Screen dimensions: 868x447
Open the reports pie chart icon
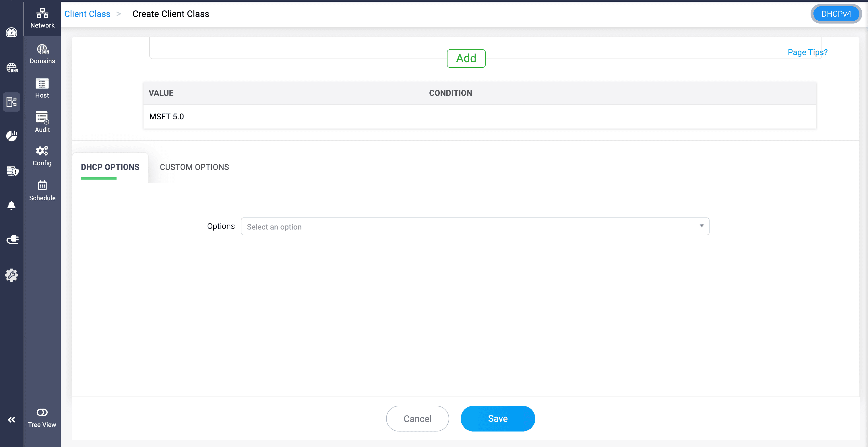tap(11, 136)
